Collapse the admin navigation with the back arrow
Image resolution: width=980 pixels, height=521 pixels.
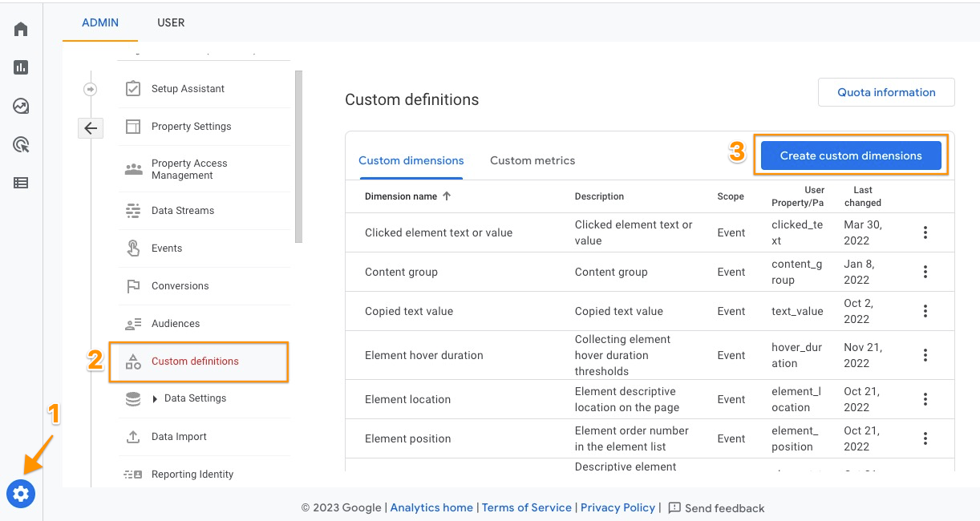91,128
